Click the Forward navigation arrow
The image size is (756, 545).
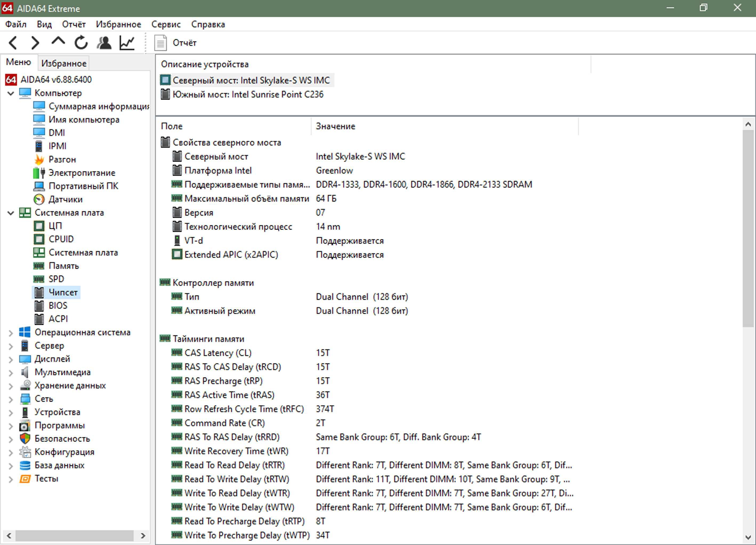[35, 43]
